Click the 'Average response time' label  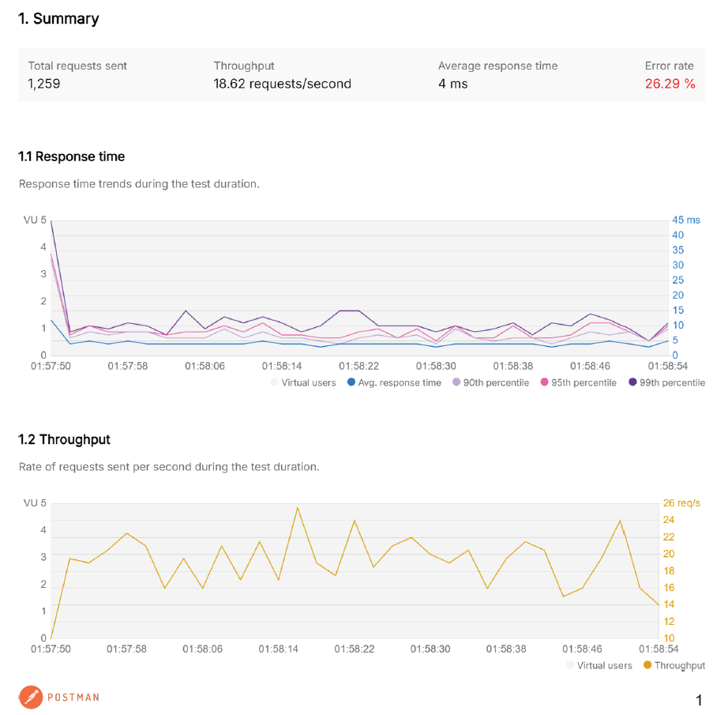[497, 66]
